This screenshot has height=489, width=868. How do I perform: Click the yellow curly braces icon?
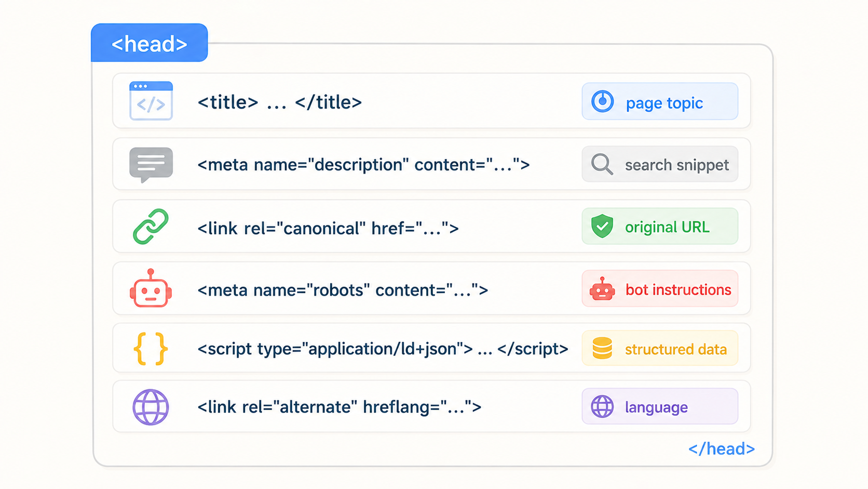point(151,349)
